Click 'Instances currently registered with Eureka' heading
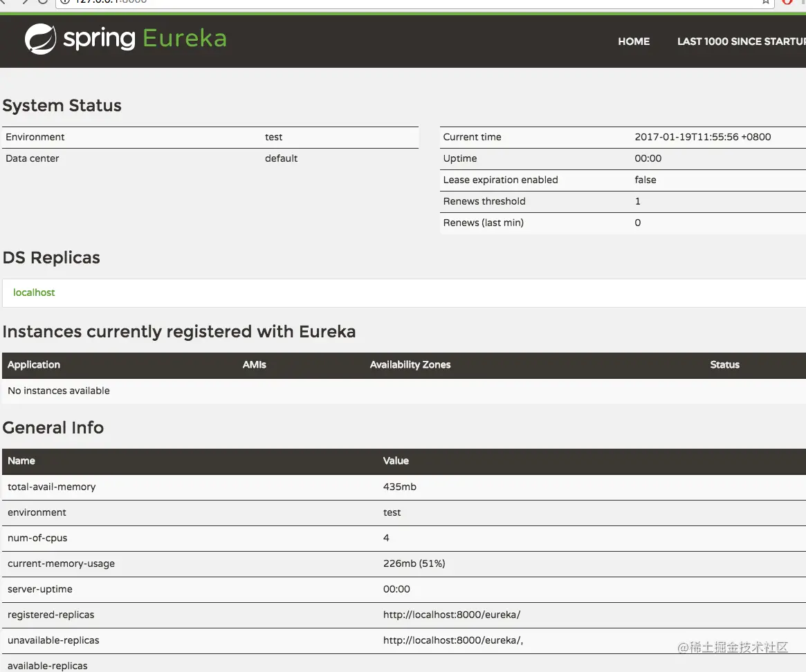This screenshot has height=672, width=806. 179,332
